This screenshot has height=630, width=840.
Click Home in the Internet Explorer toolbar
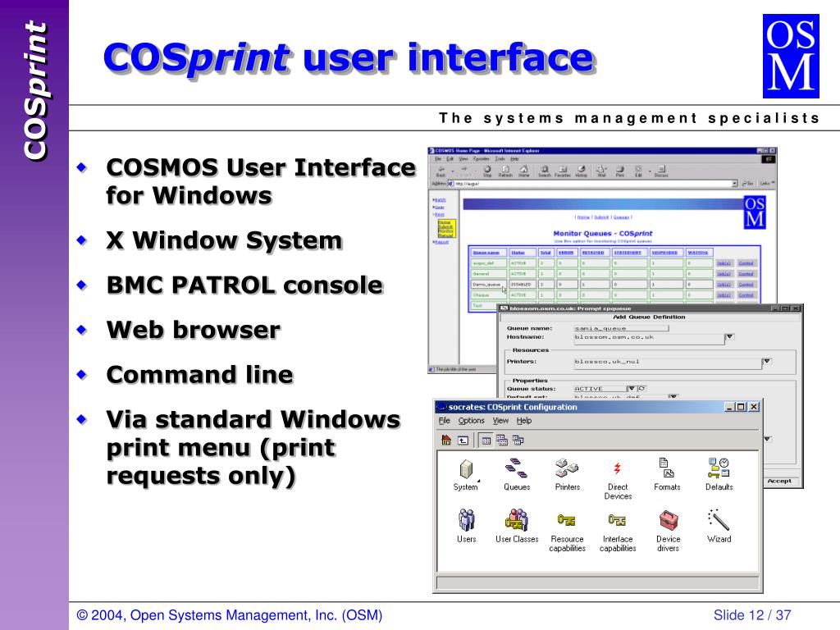coord(524,171)
